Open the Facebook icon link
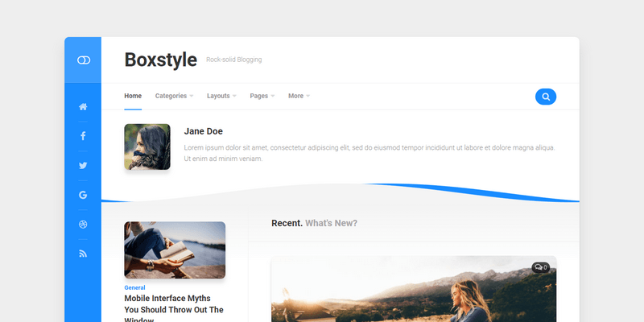Screen dimensions: 644x322 (83, 136)
